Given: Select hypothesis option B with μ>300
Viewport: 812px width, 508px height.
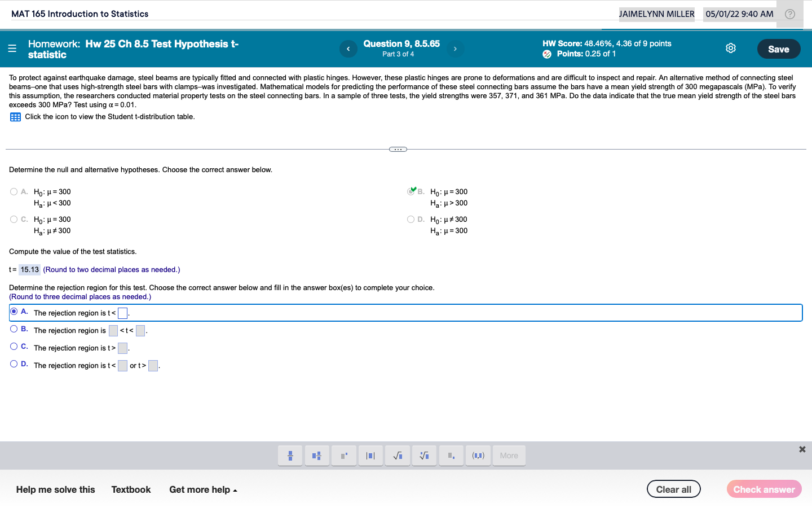Looking at the screenshot, I should (x=411, y=192).
